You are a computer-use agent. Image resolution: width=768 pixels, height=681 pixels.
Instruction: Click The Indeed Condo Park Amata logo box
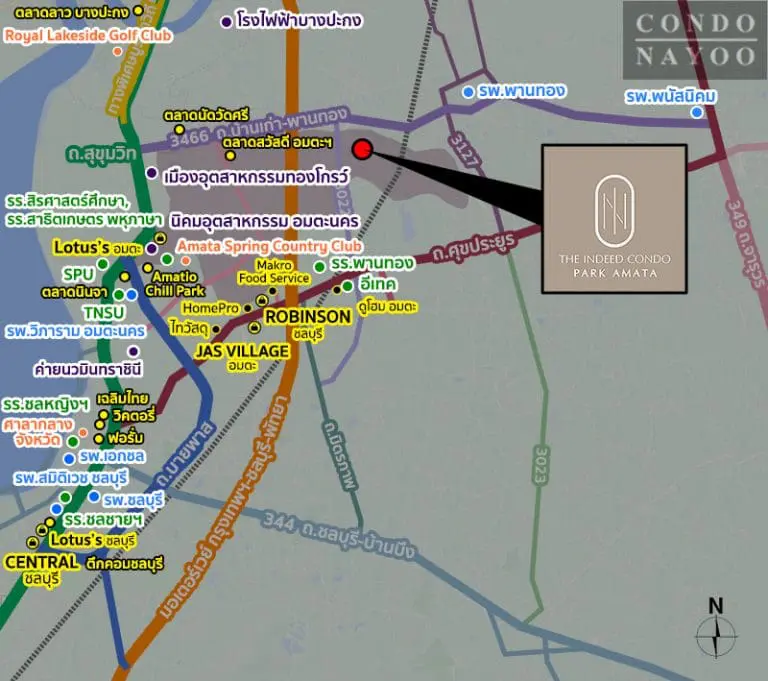pos(614,219)
